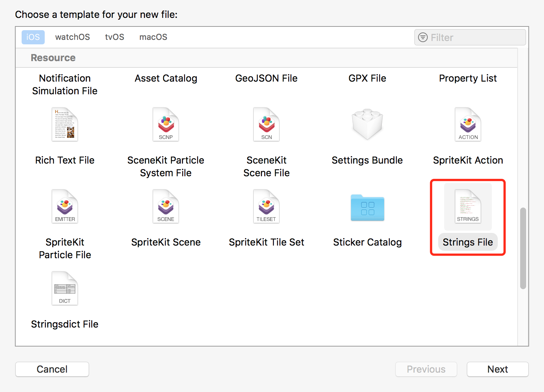Choose the SpriteKit Action template icon
The width and height of the screenshot is (544, 392).
tap(468, 124)
